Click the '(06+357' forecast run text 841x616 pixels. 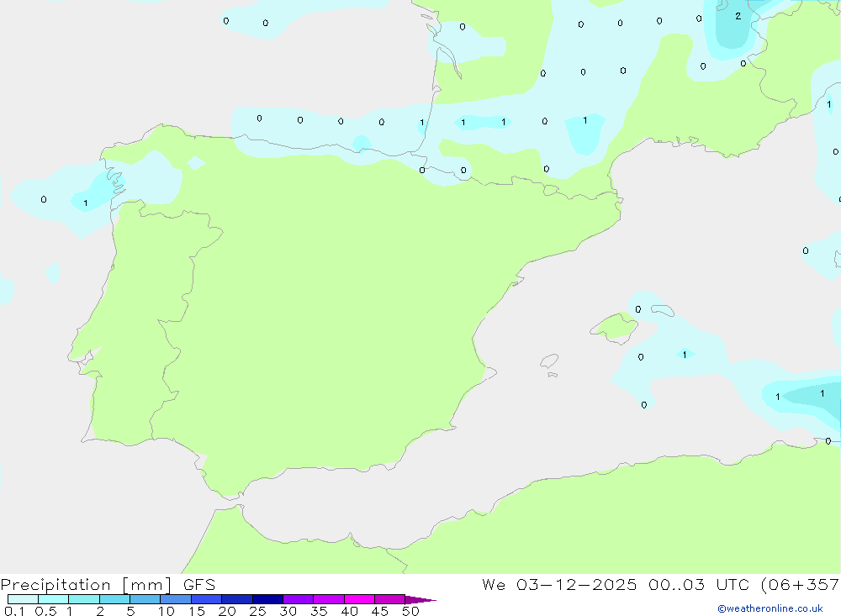[x=800, y=585]
